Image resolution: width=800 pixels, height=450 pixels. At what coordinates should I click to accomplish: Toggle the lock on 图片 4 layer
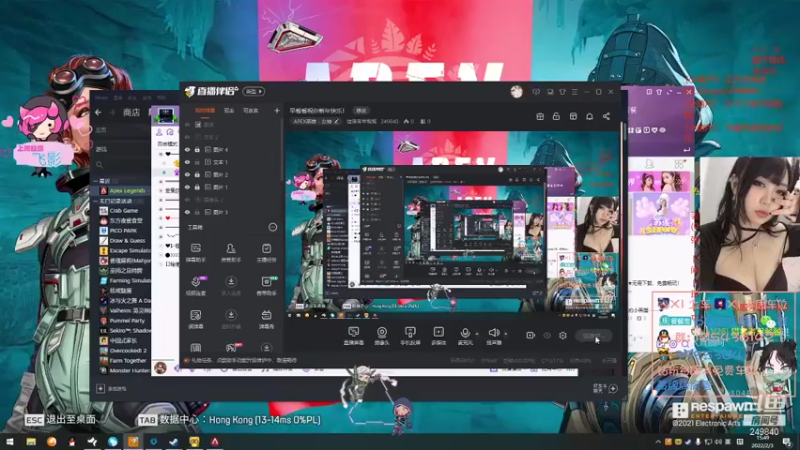[197, 149]
